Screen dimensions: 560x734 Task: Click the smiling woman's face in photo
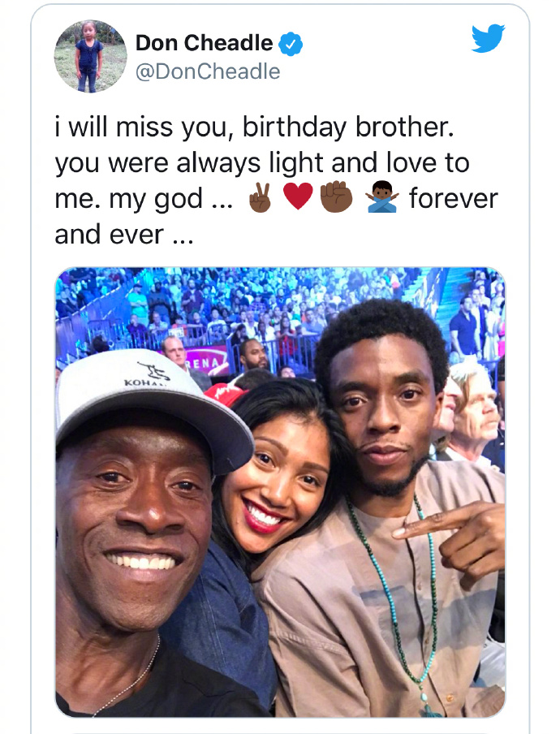pyautogui.click(x=276, y=487)
